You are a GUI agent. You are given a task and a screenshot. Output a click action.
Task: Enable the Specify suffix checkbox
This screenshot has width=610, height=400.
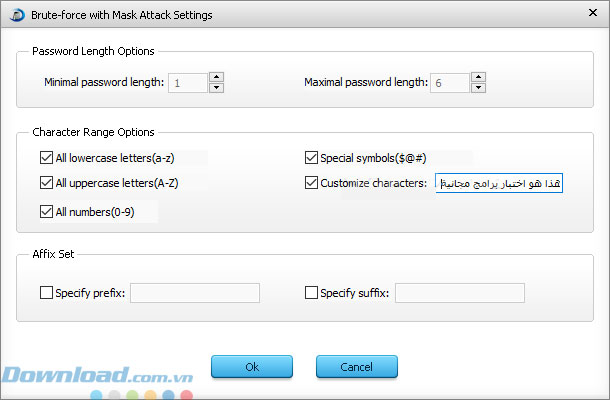pos(311,293)
